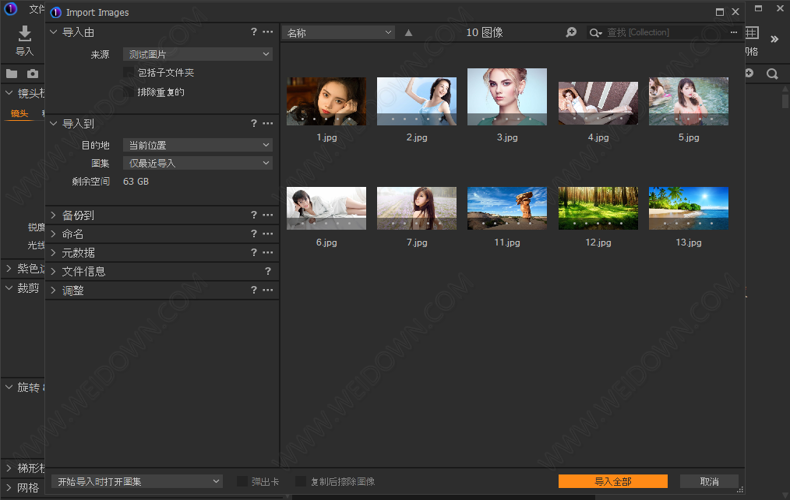Open search options magnifier dropdown
The height and width of the screenshot is (500, 790).
(595, 33)
